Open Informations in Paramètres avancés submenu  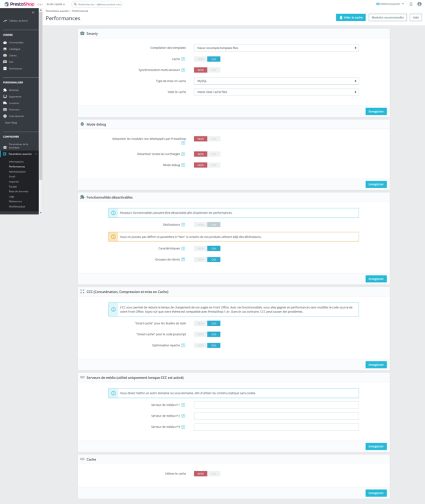coord(16,162)
